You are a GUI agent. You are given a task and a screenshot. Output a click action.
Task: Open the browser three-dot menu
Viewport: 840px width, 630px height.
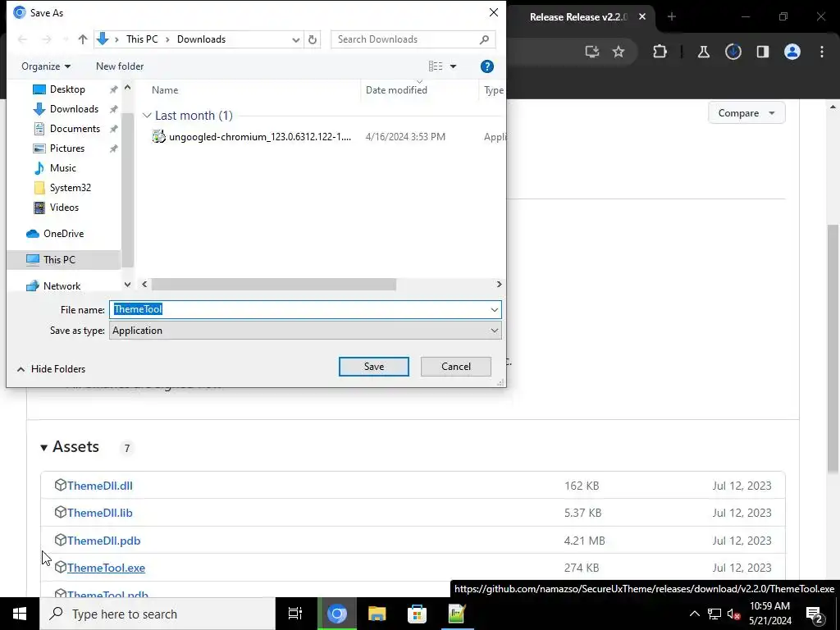tap(822, 52)
